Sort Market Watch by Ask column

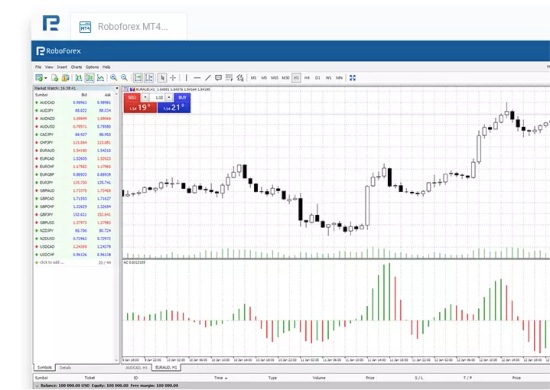pyautogui.click(x=107, y=95)
